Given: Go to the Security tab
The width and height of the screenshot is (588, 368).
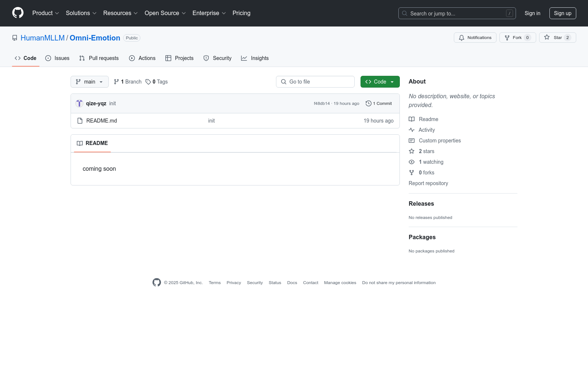Looking at the screenshot, I should point(218,58).
